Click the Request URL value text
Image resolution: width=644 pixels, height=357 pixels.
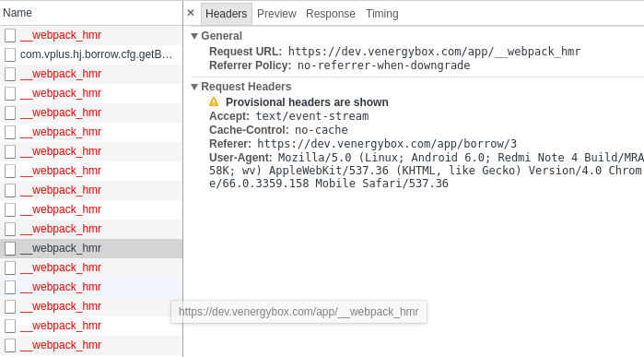click(434, 52)
